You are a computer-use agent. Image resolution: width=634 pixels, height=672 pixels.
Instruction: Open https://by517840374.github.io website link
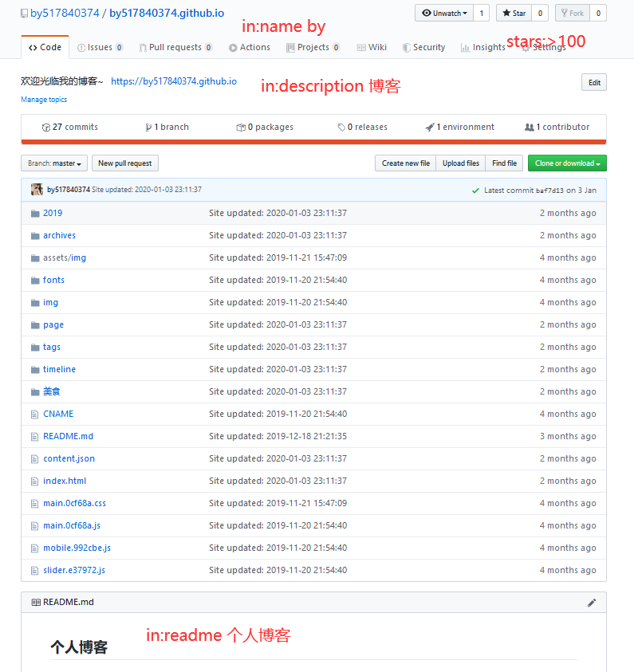(x=174, y=81)
